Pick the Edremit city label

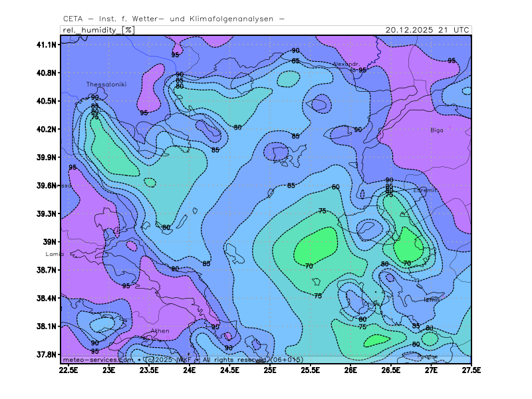(426, 190)
